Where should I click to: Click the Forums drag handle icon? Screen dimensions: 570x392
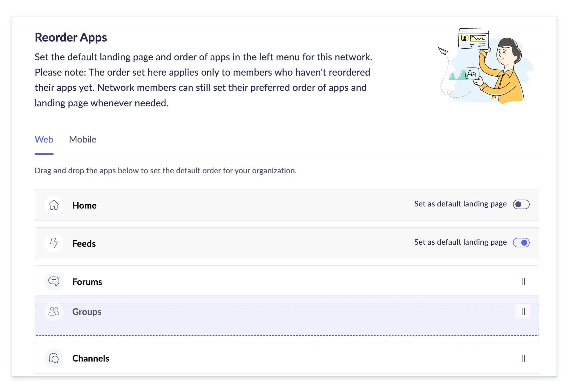coord(522,282)
